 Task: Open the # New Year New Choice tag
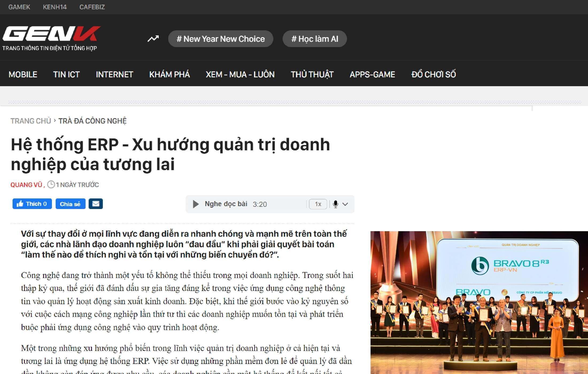(x=220, y=39)
